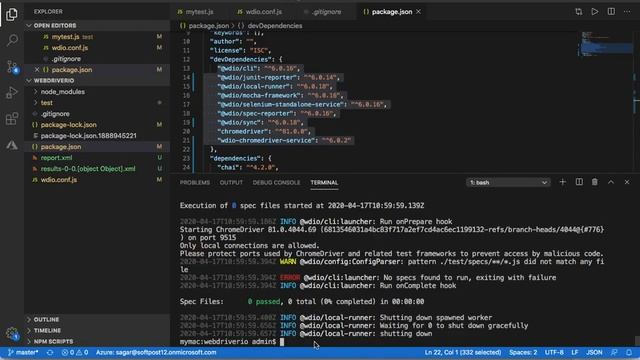Open the Debug Console panel tab

(x=276, y=182)
